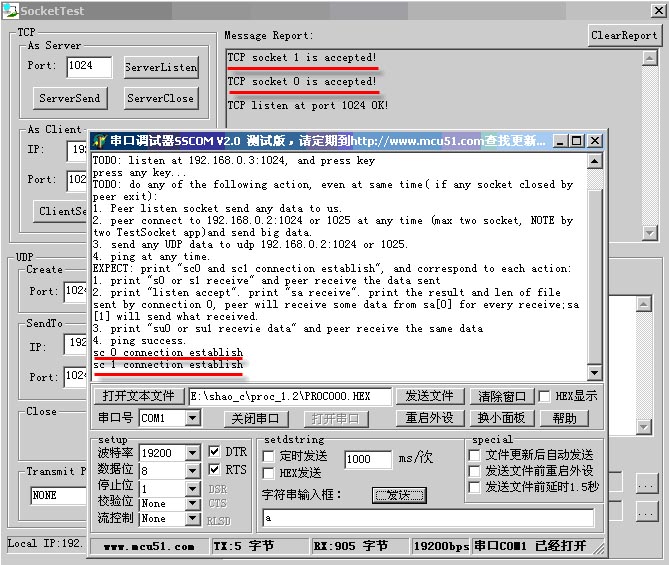Uncheck the RTS checkbox
Viewport: 669px width, 565px height.
[x=214, y=469]
